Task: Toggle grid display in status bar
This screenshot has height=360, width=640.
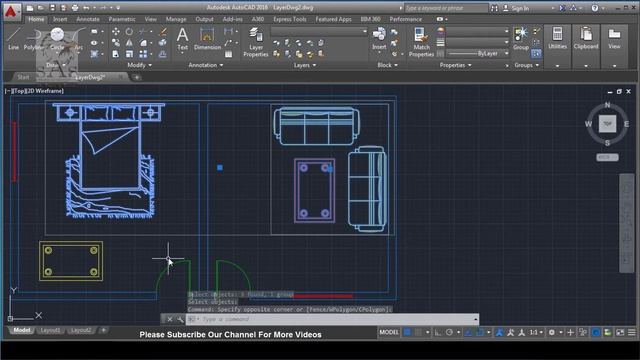Action: pyautogui.click(x=407, y=333)
